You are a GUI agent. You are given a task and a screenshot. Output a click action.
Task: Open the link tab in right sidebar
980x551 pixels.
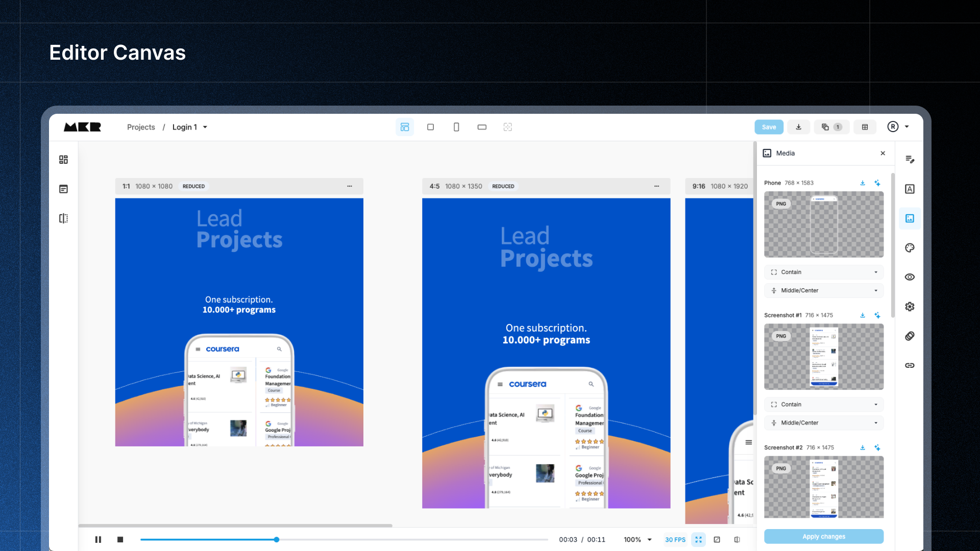pos(910,365)
